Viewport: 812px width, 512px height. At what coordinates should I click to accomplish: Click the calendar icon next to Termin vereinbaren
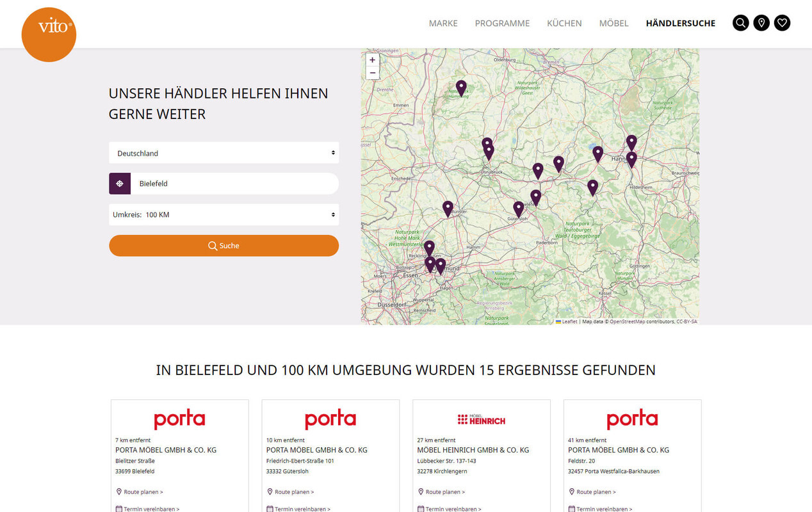(118, 508)
